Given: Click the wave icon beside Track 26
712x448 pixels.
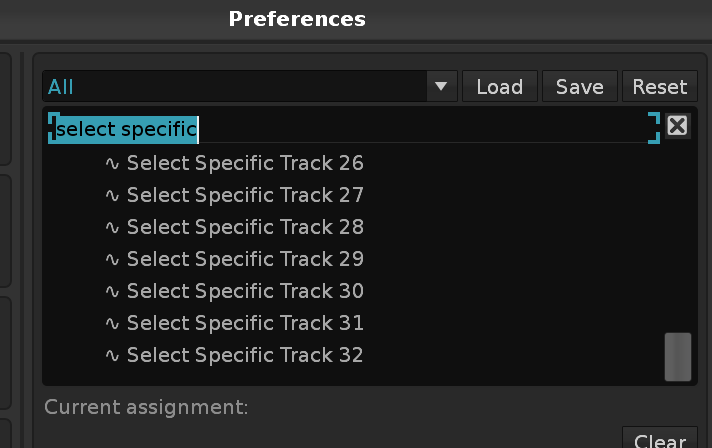Looking at the screenshot, I should point(112,163).
